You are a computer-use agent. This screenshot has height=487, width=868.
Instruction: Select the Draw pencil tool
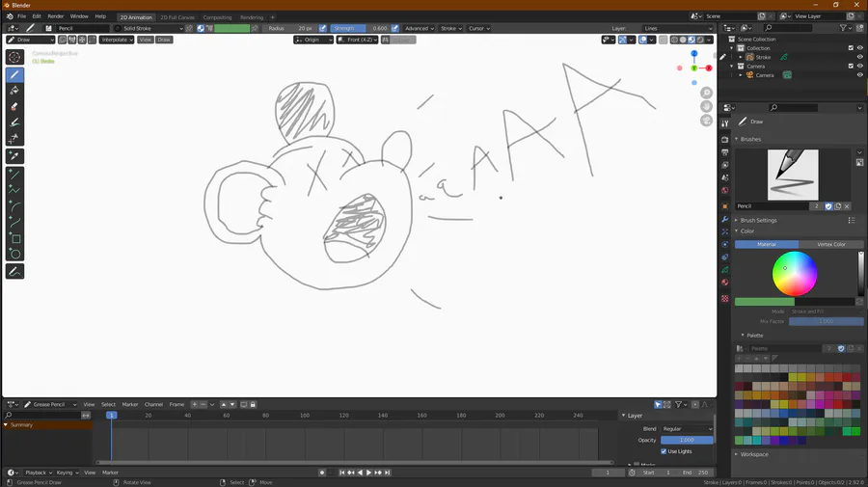coord(14,74)
